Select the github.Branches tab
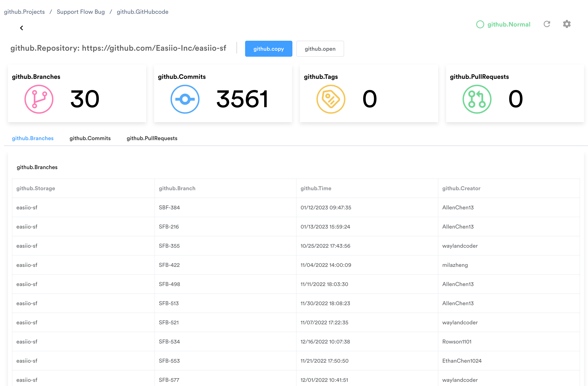 pyautogui.click(x=33, y=138)
